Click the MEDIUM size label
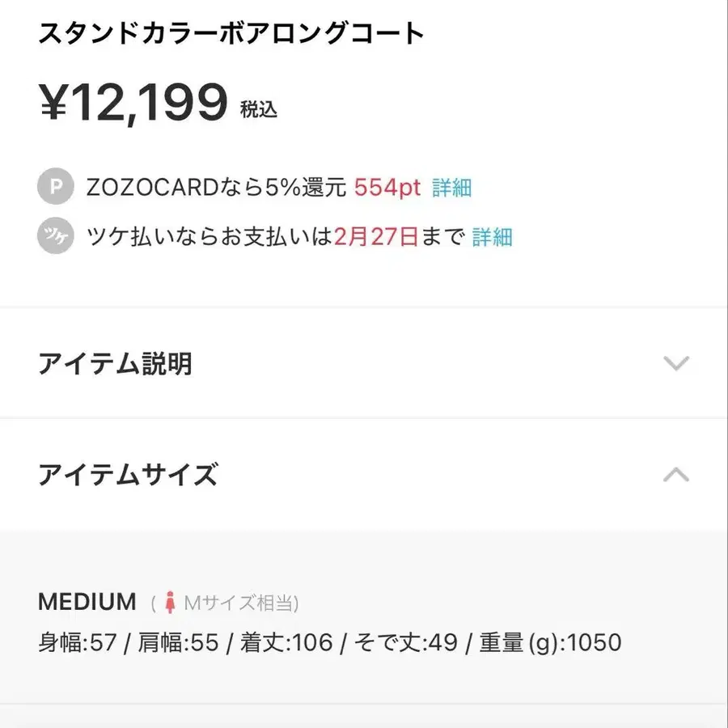The width and height of the screenshot is (728, 728). tap(87, 601)
